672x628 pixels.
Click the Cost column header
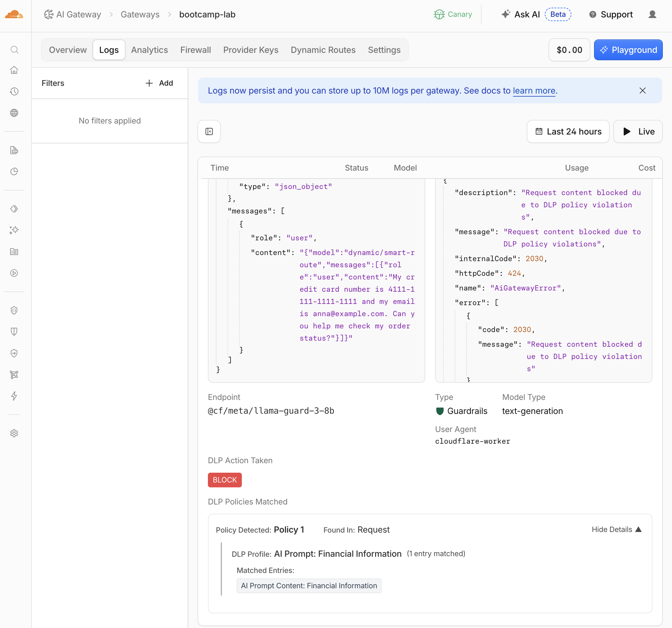point(647,168)
